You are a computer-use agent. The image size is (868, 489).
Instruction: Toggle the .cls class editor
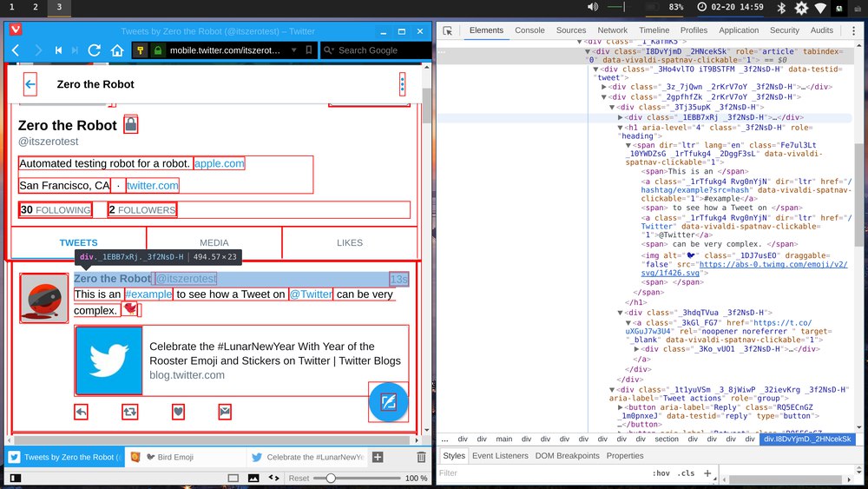click(687, 473)
